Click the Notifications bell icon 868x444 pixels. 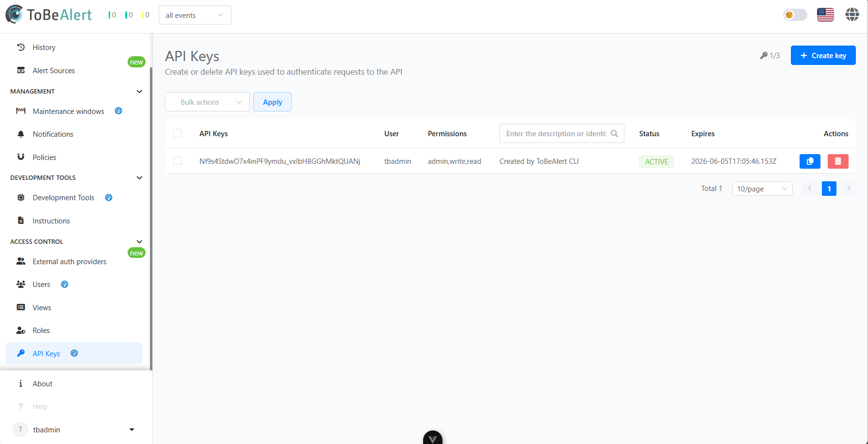(21, 134)
